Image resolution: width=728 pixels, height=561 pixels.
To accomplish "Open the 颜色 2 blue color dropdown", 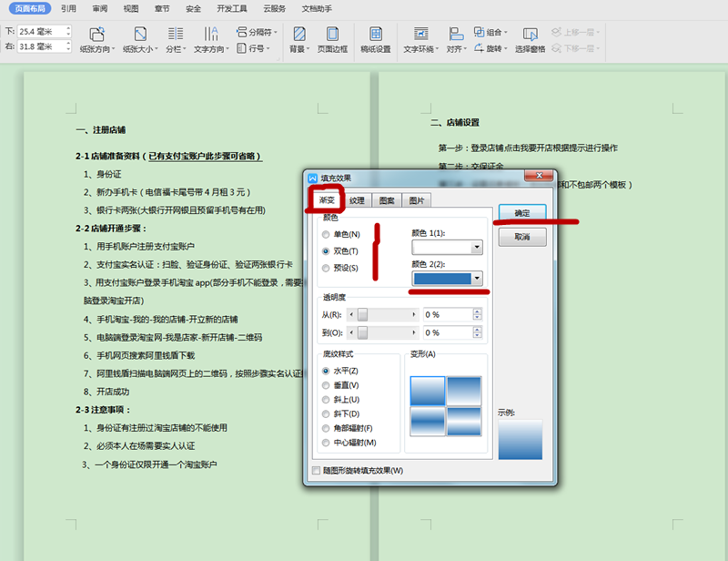I will (x=447, y=279).
